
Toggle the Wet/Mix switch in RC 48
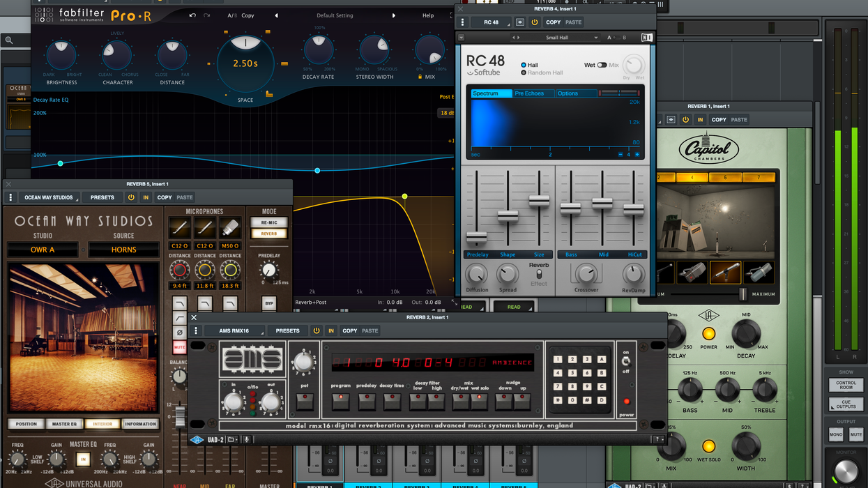click(x=601, y=65)
